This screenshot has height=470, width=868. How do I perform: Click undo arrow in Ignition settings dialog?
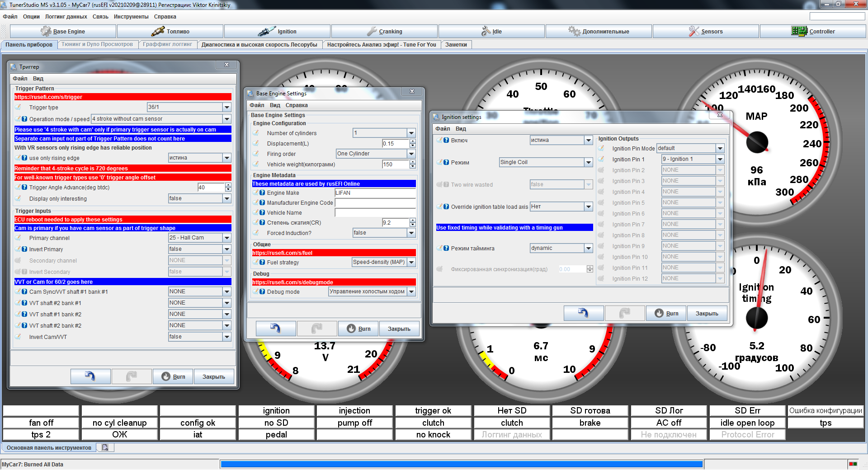584,313
